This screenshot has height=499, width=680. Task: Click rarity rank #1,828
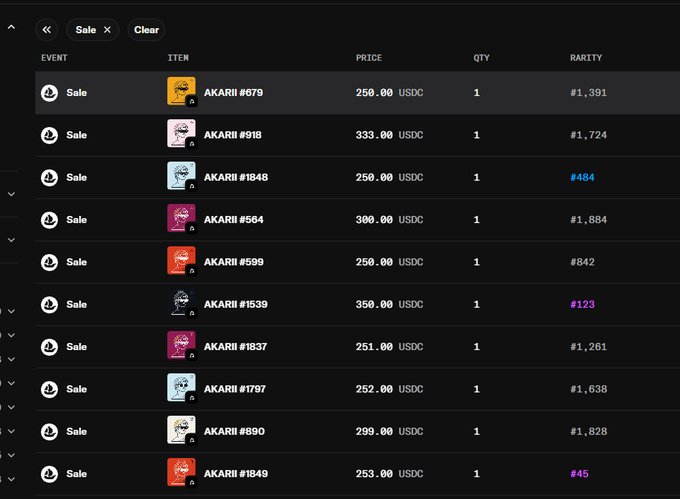588,431
